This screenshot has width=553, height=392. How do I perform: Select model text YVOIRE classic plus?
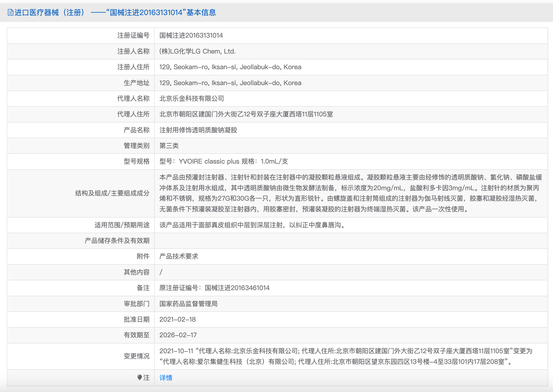tap(209, 161)
